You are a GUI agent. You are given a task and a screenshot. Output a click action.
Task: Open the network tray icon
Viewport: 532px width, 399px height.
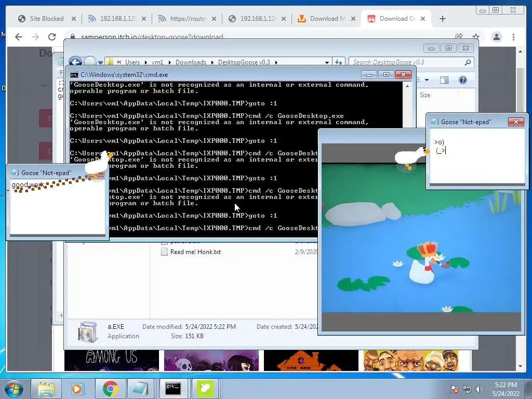pos(467,389)
